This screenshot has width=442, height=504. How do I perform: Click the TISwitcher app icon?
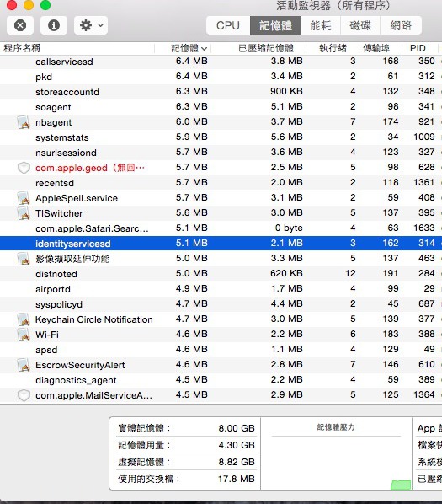point(24,213)
